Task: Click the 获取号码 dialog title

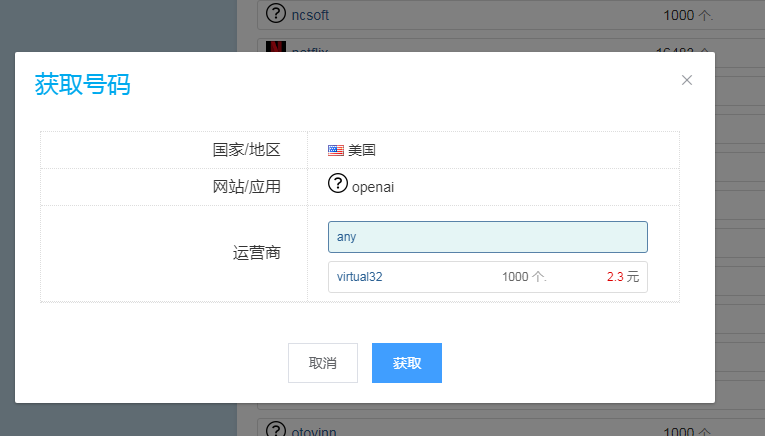Action: (82, 84)
